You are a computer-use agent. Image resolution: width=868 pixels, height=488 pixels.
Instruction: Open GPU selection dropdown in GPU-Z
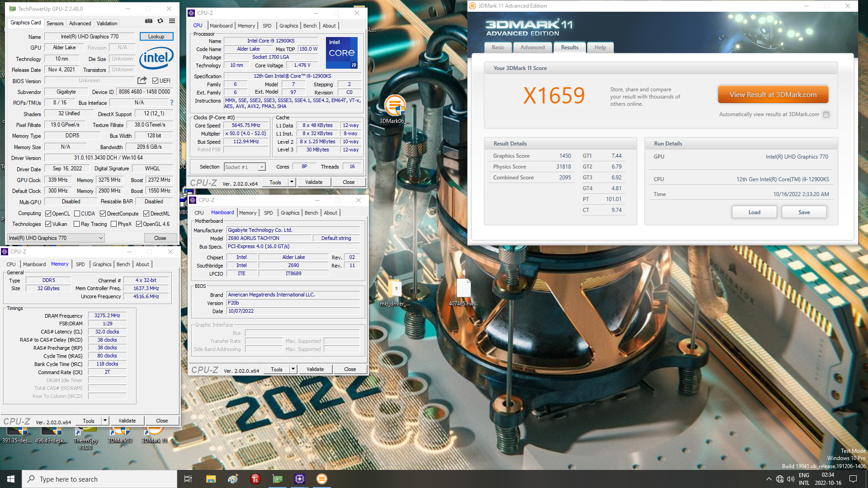pyautogui.click(x=57, y=238)
